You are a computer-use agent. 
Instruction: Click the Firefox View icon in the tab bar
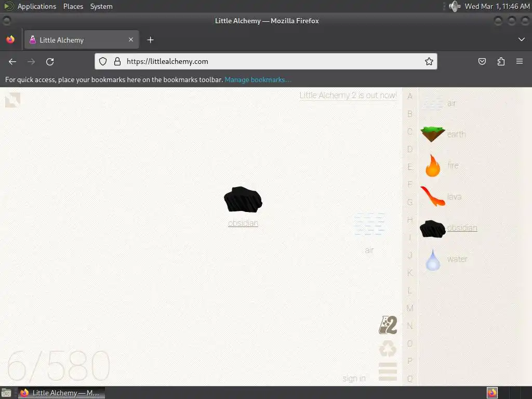coord(10,39)
